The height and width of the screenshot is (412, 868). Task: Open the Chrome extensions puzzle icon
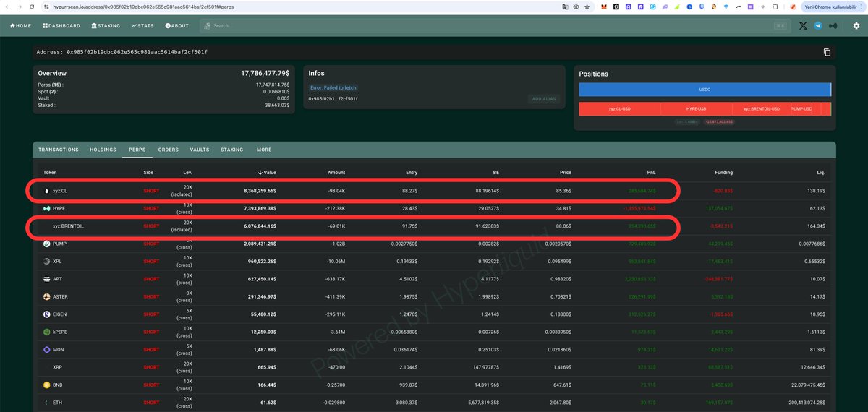tap(775, 6)
